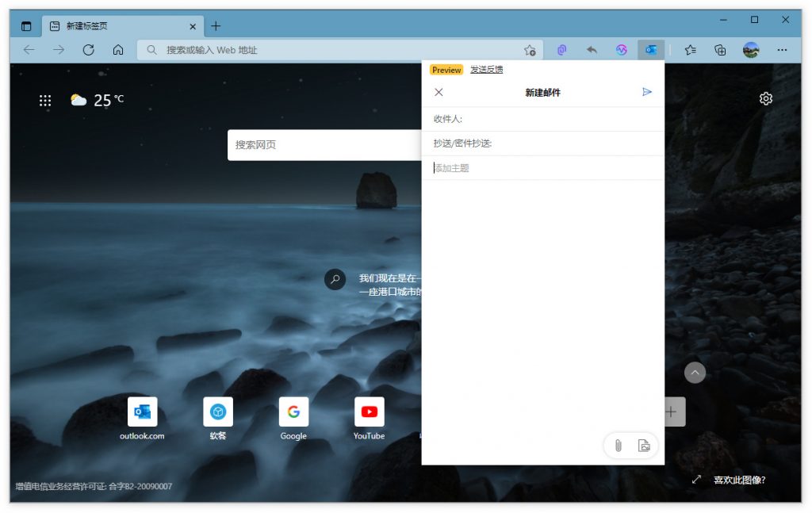This screenshot has width=812, height=513.
Task: Collapse the feed with the up chevron
Action: coord(695,373)
